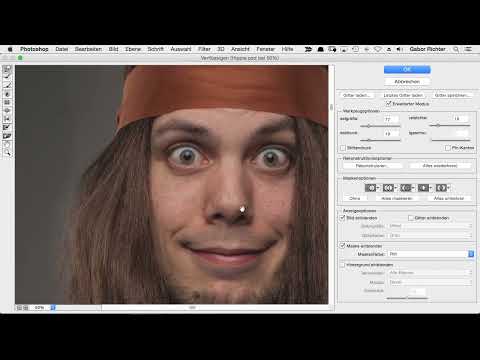Open Spotlight search in menu bar

coord(456,49)
